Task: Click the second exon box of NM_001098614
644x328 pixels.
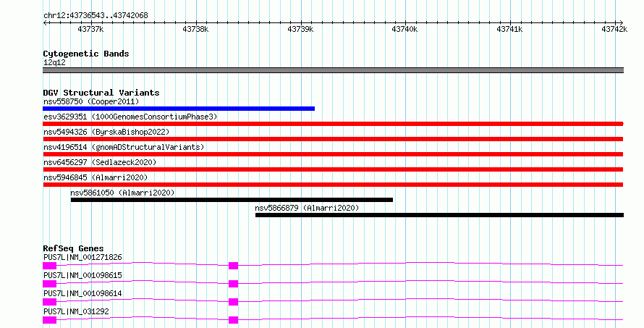Action: (x=233, y=302)
